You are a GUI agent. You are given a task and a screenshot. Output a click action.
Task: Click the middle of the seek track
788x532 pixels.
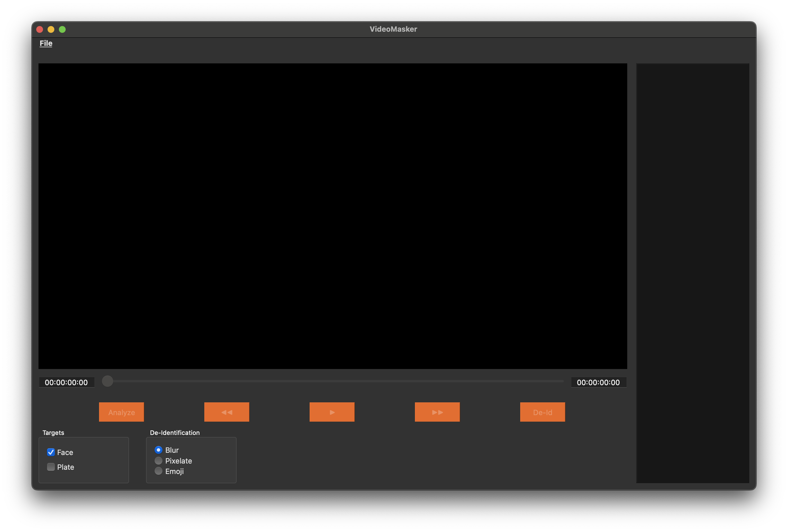pos(336,381)
